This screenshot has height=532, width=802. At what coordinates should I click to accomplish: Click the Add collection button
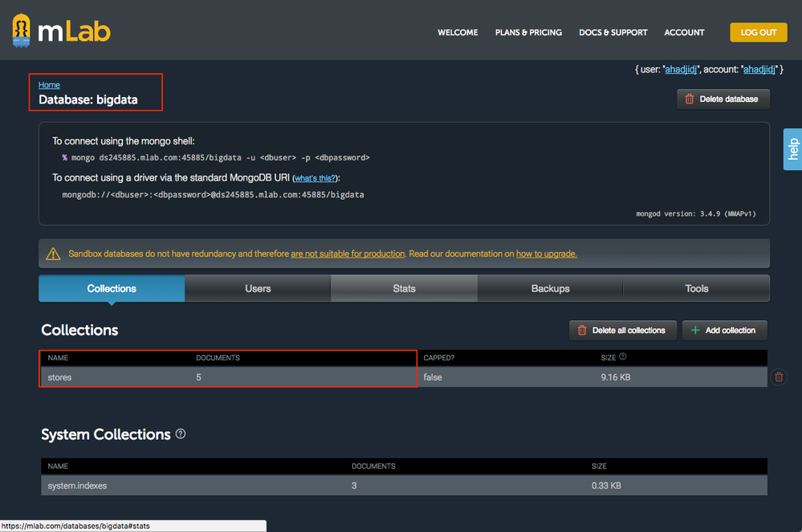point(724,331)
